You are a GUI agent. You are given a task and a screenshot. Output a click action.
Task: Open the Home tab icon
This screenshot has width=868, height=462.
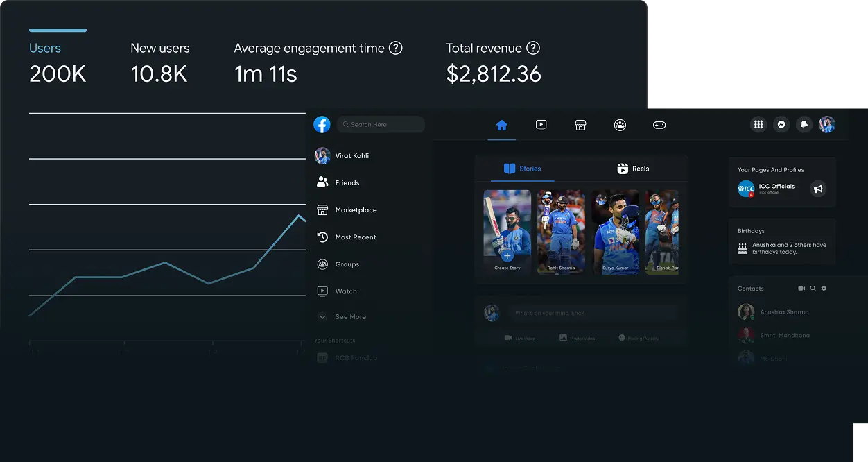[502, 125]
